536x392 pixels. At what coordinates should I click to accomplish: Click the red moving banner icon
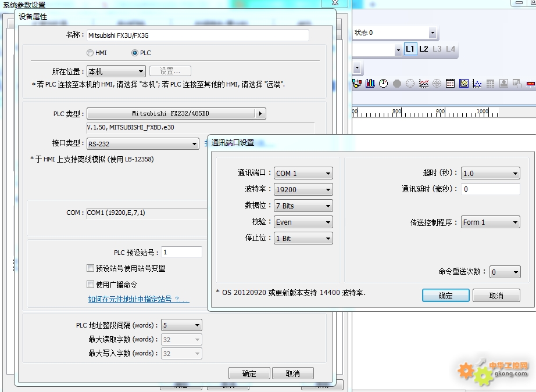(531, 83)
